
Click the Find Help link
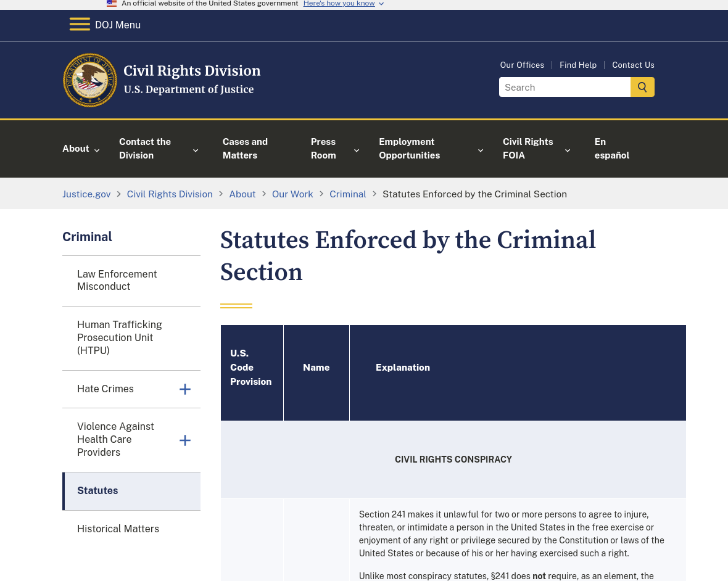[578, 65]
